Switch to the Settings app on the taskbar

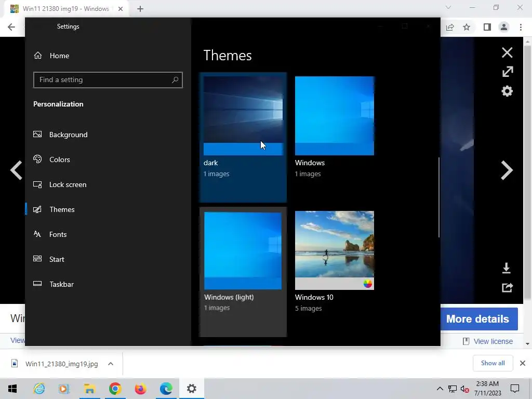pos(191,389)
